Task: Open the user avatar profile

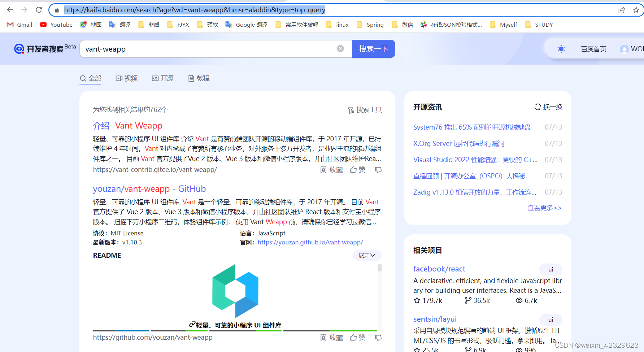Action: (624, 49)
